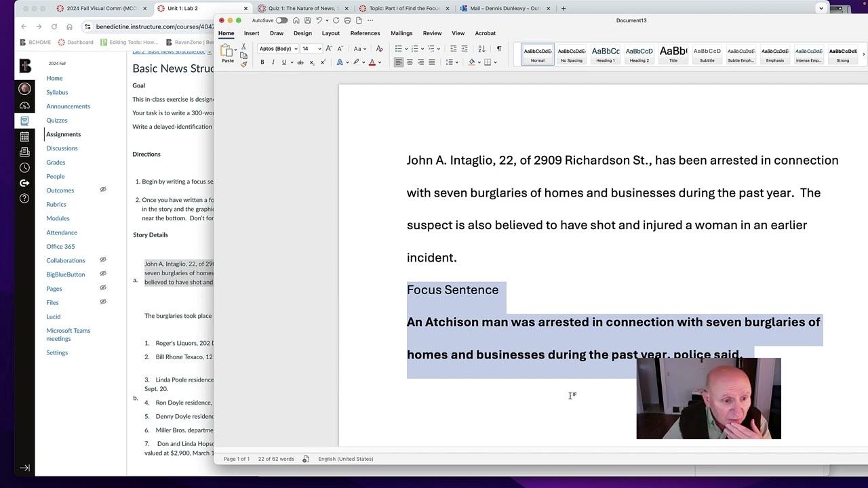This screenshot has width=868, height=488.
Task: Apply the No Spacing style
Action: (x=572, y=54)
